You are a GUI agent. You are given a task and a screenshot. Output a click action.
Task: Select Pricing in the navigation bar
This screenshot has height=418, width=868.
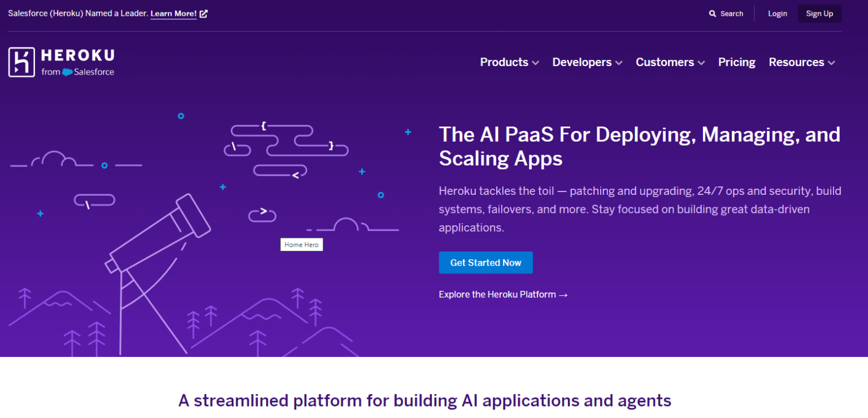click(x=736, y=62)
